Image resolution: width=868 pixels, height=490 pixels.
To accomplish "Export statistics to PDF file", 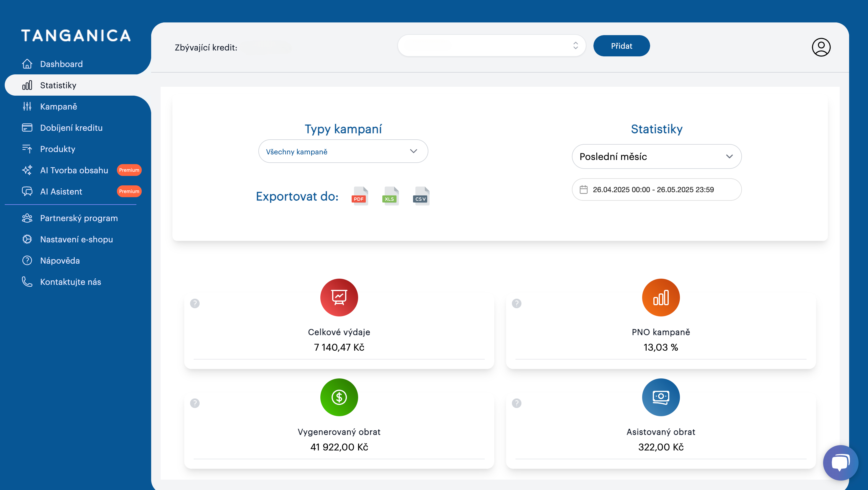I will [360, 196].
